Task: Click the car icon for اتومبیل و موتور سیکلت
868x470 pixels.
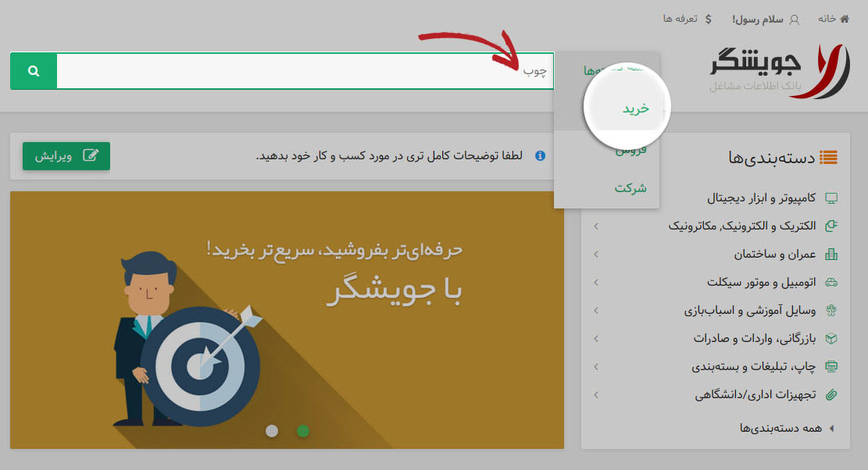Action: [831, 283]
